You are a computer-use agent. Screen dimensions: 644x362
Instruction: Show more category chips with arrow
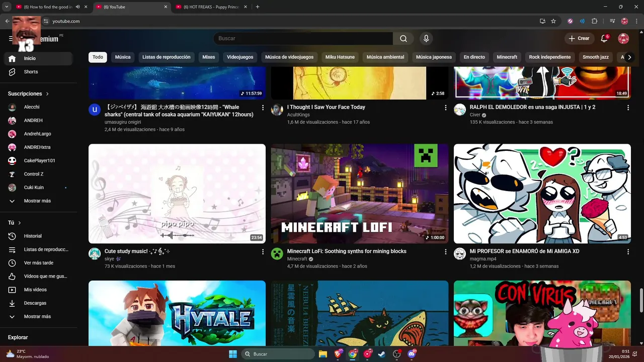click(629, 57)
